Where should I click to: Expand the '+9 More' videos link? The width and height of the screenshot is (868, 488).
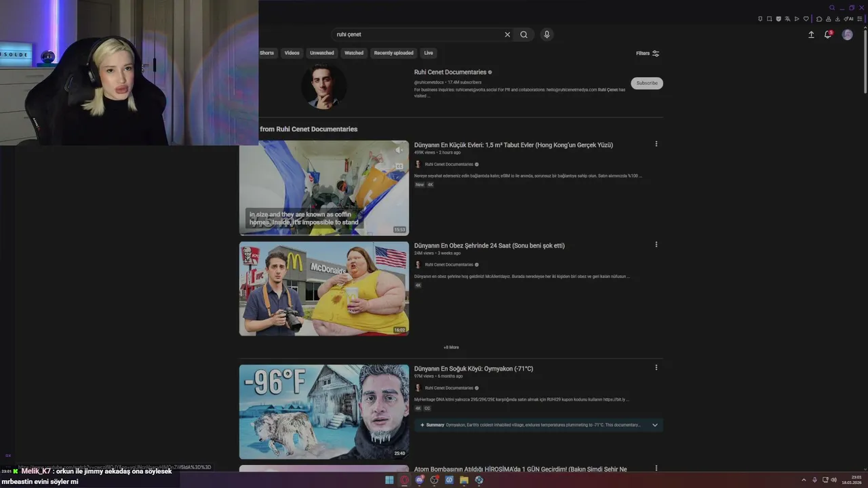[451, 347]
